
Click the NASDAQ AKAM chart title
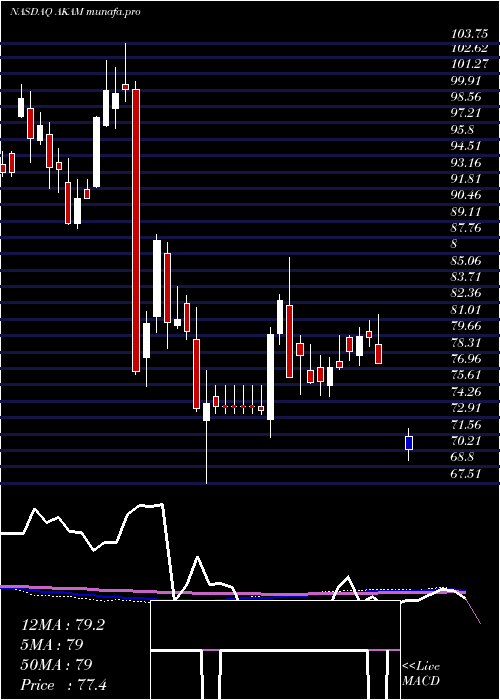75,12
